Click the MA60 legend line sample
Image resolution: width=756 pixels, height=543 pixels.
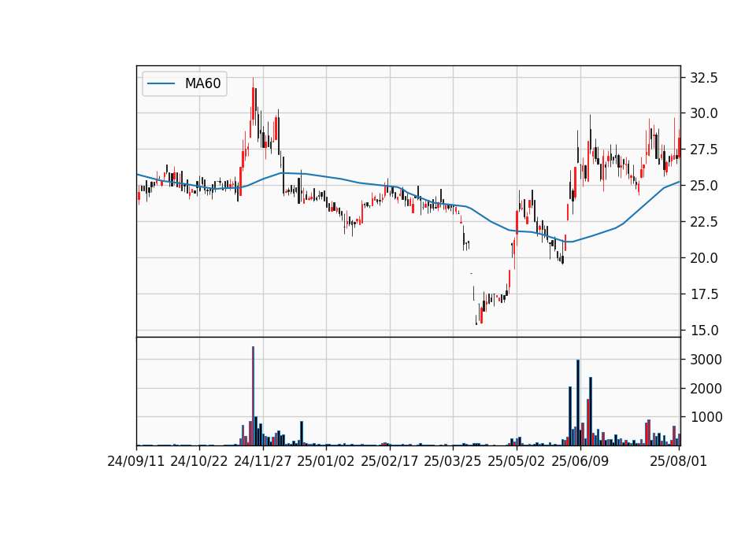(x=161, y=83)
